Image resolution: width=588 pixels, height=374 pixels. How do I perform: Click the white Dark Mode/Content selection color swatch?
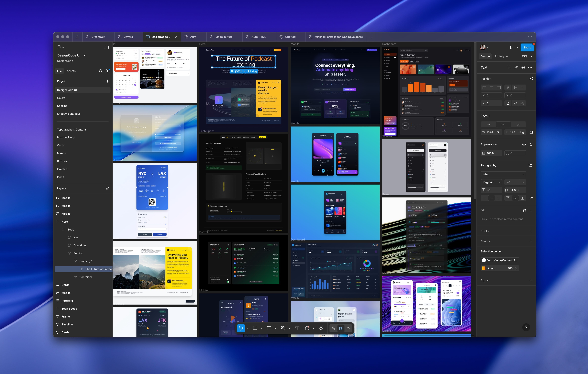[x=484, y=260]
